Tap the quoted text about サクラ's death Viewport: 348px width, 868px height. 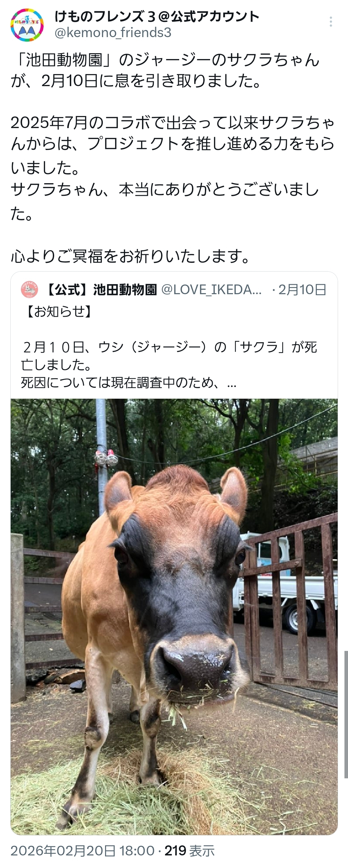click(169, 356)
